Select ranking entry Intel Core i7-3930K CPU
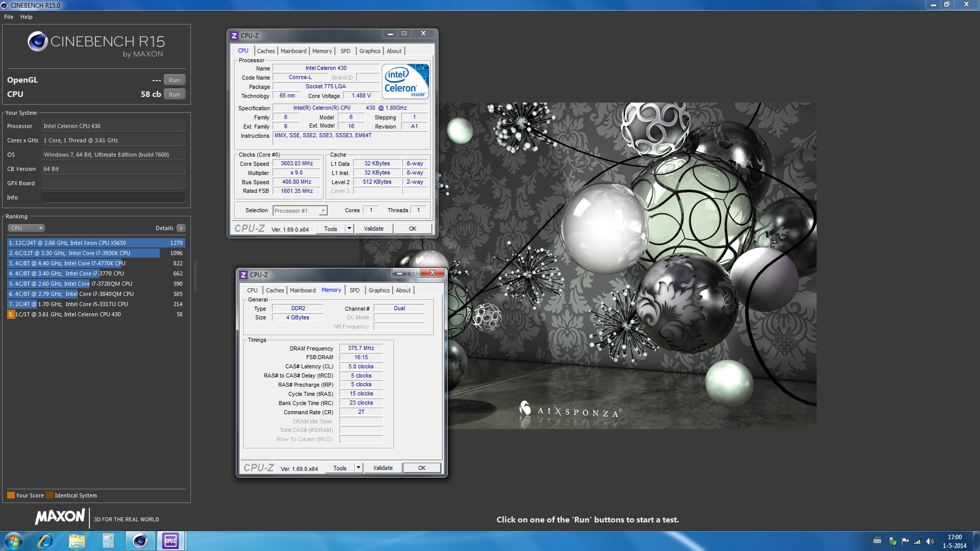 (96, 253)
